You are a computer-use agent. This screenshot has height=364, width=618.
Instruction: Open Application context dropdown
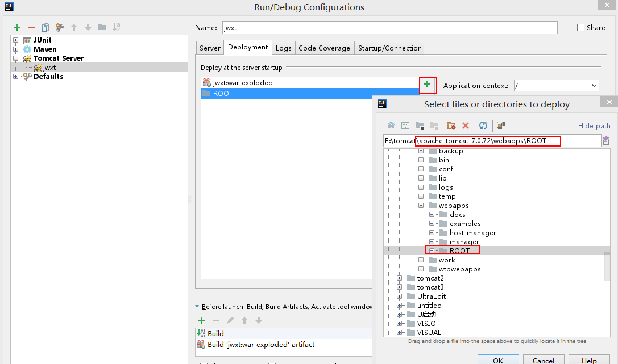pyautogui.click(x=594, y=86)
